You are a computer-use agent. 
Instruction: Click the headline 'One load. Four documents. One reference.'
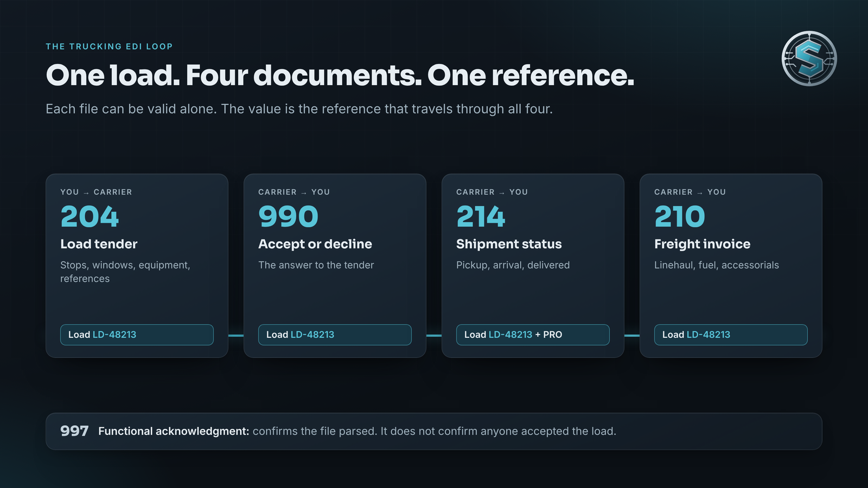(340, 75)
